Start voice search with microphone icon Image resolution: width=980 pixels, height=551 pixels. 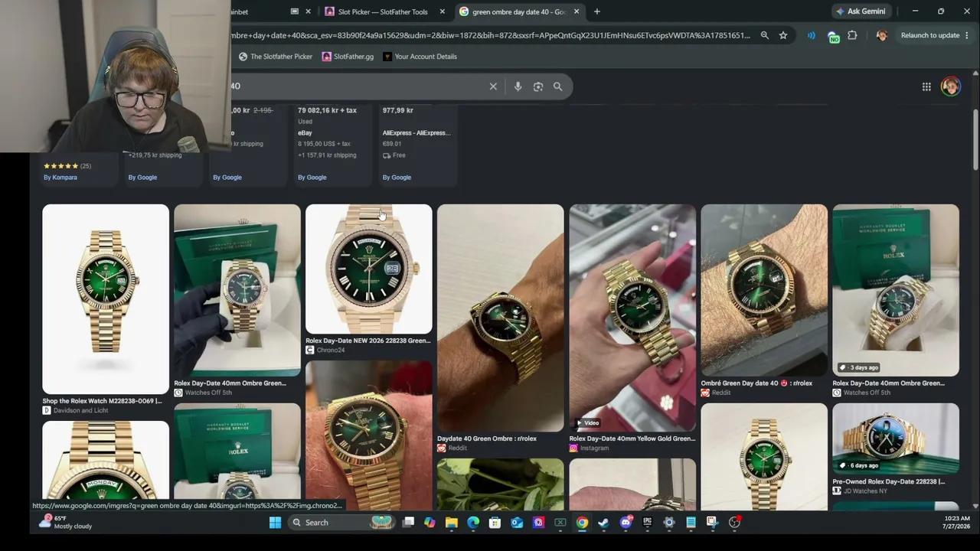tap(518, 86)
